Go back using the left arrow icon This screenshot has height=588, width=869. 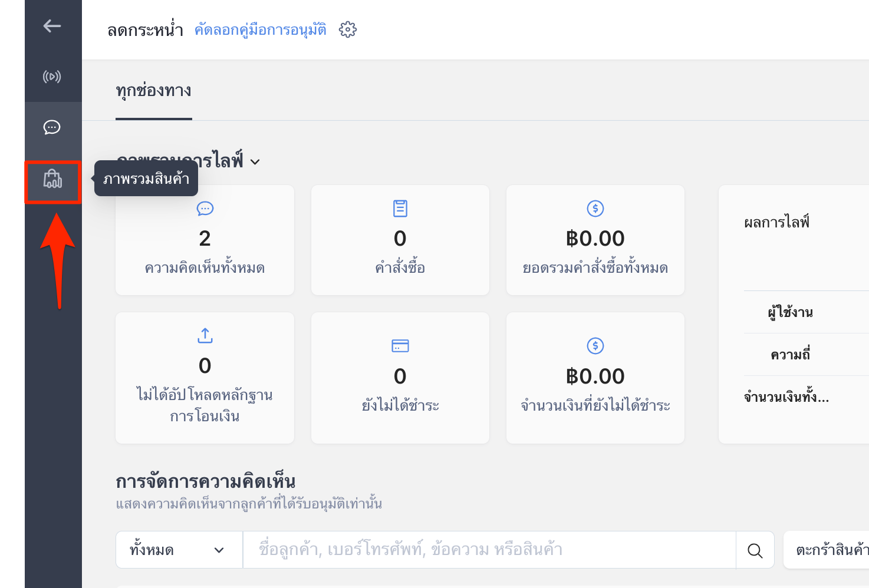tap(52, 26)
